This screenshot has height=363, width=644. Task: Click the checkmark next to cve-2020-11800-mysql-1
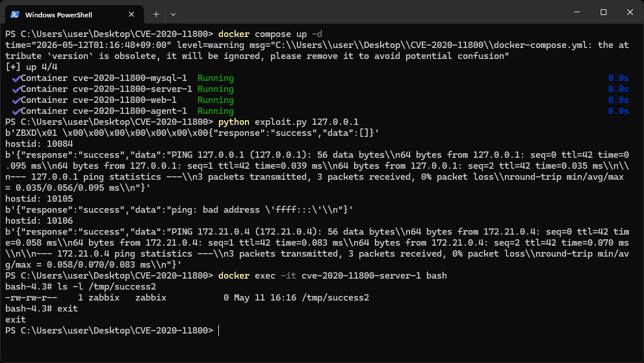click(x=16, y=78)
